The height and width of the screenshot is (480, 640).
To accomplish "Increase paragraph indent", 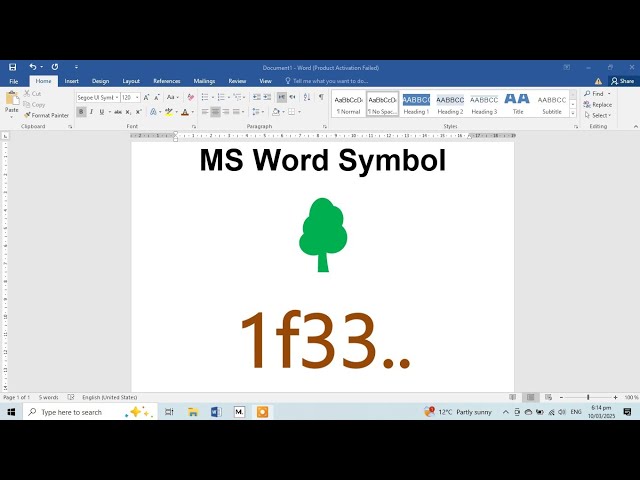I will click(x=267, y=97).
